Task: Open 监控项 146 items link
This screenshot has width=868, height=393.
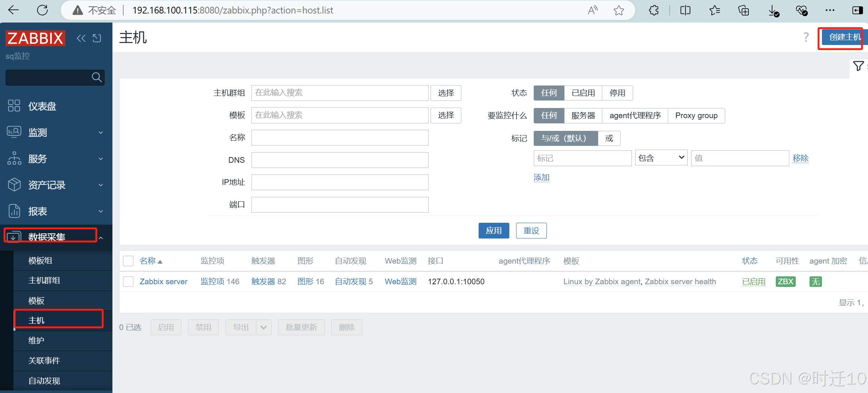Action: (x=212, y=282)
